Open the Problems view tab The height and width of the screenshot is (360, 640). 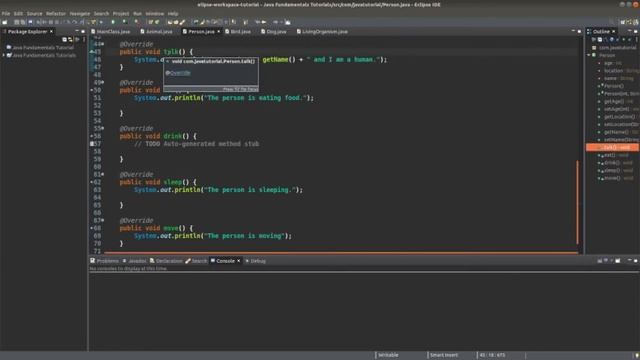tap(104, 261)
